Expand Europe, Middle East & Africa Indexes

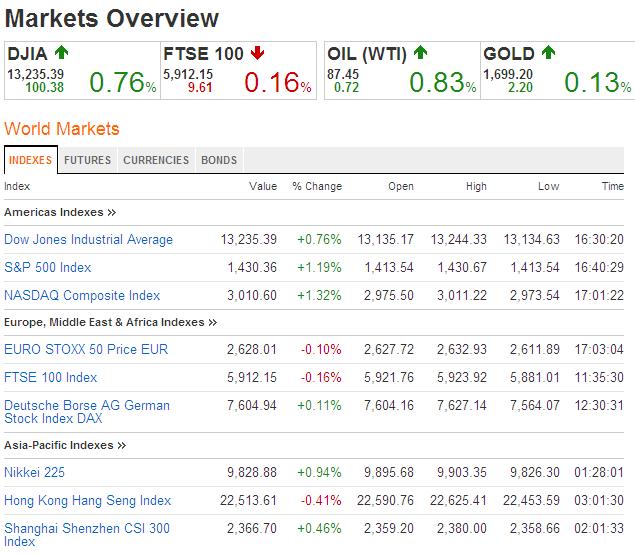[111, 322]
